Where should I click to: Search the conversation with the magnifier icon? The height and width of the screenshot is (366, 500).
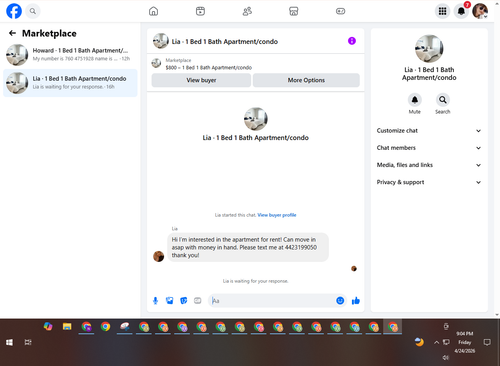pos(443,100)
